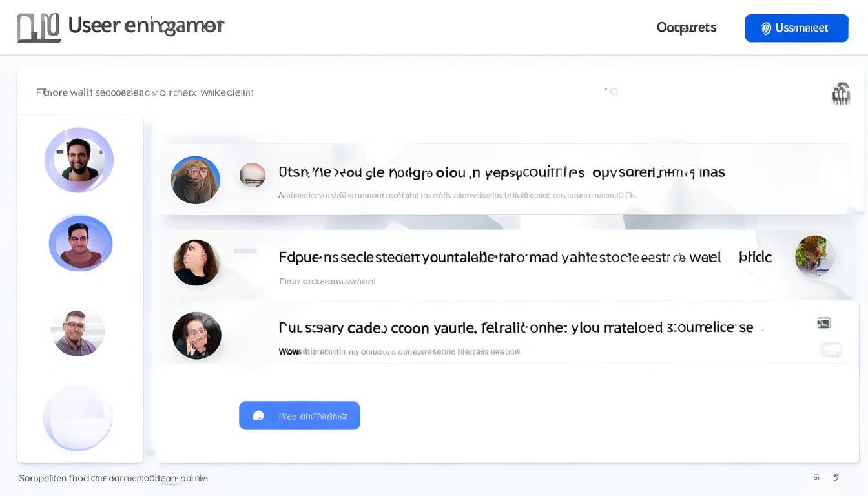
Task: Open profile picture of second list post
Action: (196, 262)
